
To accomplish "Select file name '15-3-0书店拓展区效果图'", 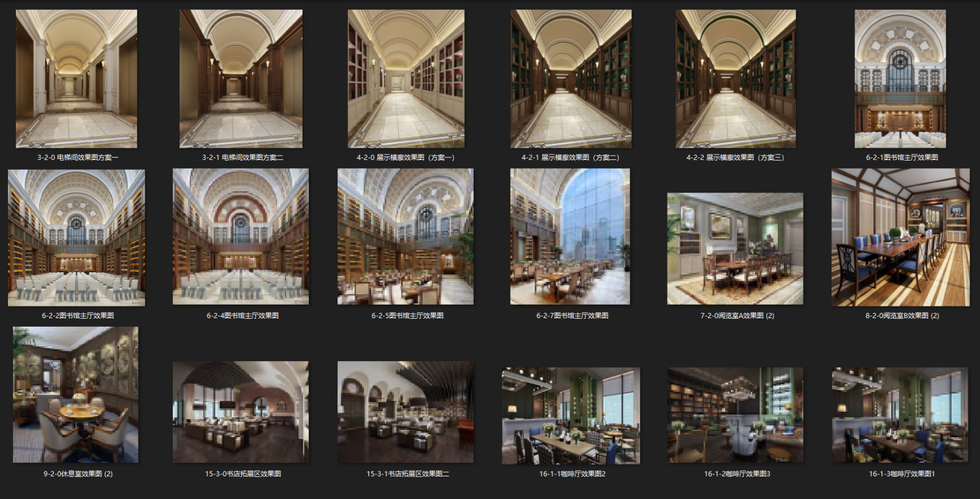I will pyautogui.click(x=243, y=474).
